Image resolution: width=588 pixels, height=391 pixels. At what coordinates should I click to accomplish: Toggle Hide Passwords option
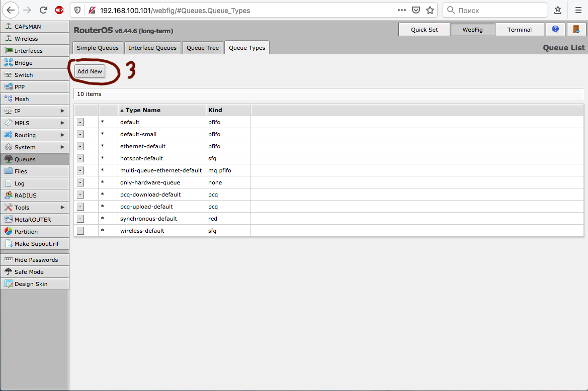tap(35, 260)
